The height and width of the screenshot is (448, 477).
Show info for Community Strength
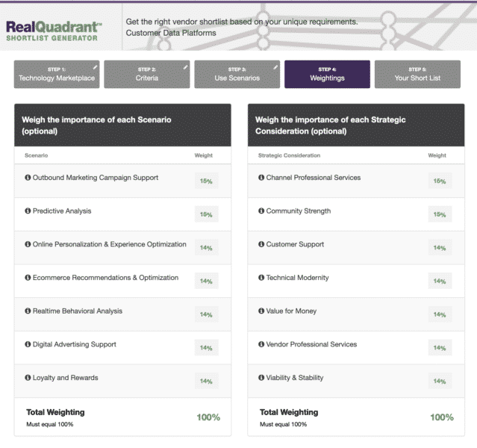coord(261,211)
